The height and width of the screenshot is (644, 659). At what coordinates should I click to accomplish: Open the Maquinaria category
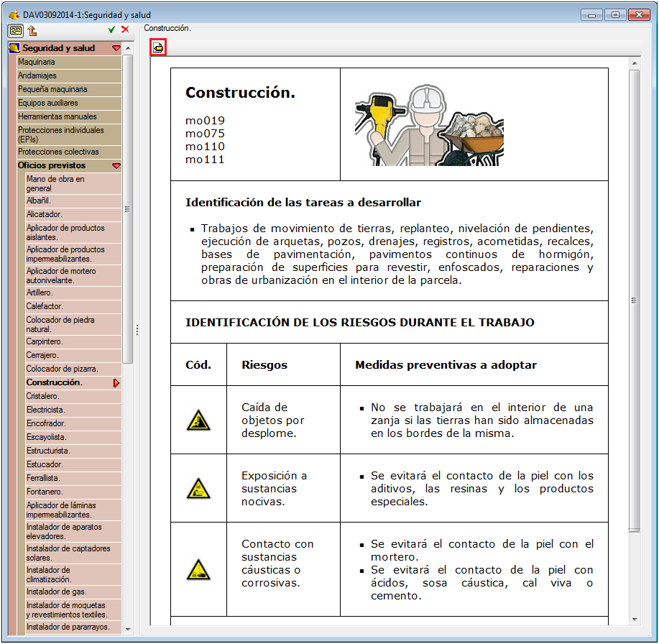[x=69, y=63]
